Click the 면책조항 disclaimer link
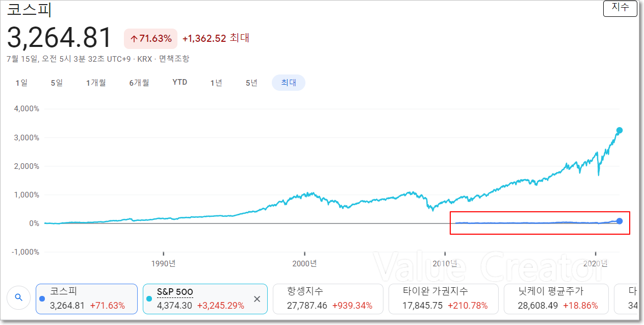This screenshot has width=644, height=325. 174,59
